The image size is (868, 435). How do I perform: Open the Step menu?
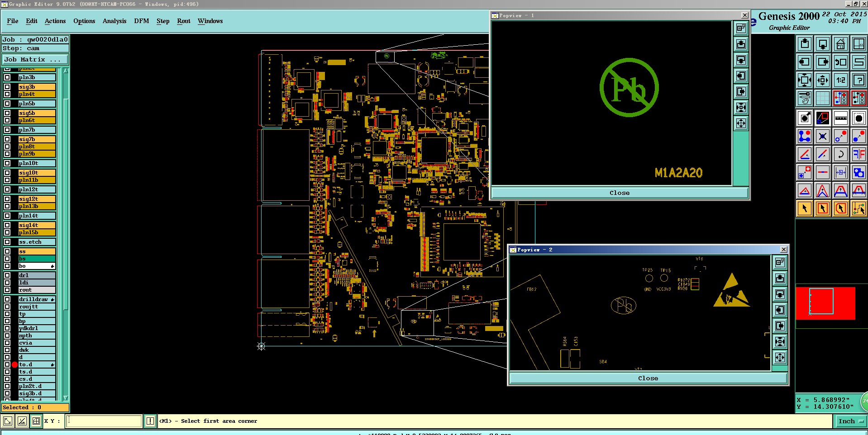163,21
